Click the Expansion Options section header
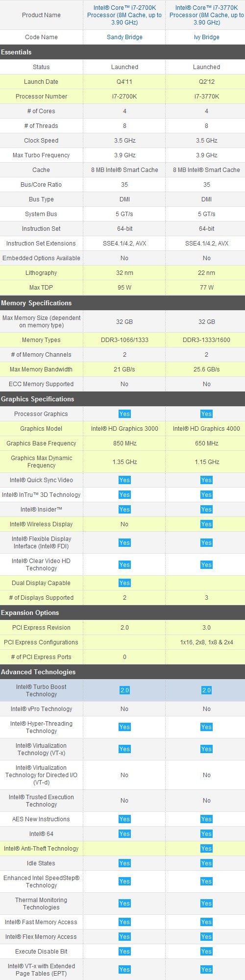245x980 pixels. [x=122, y=612]
